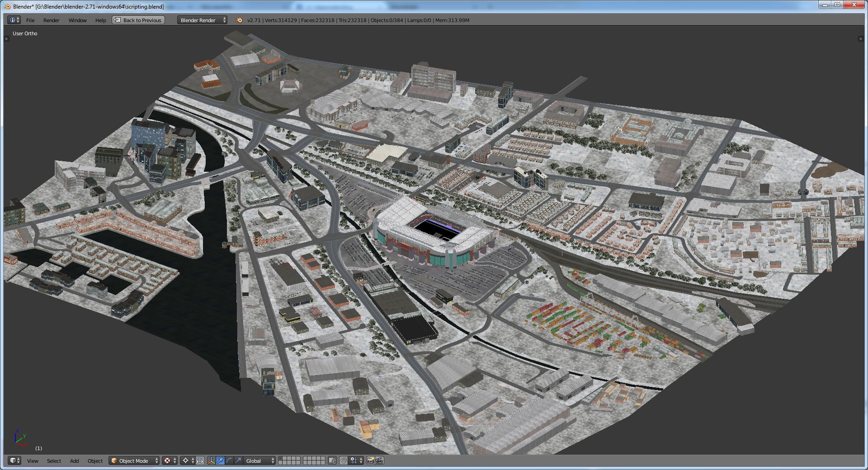Click the Back to Previous button
This screenshot has width=868, height=470.
(x=138, y=20)
